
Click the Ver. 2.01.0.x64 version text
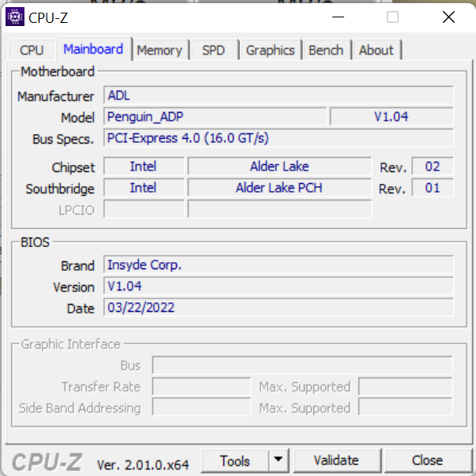pos(143,464)
